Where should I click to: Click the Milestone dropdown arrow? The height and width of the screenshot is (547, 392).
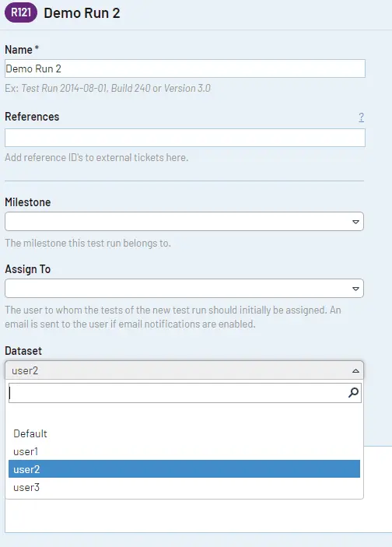tap(355, 222)
